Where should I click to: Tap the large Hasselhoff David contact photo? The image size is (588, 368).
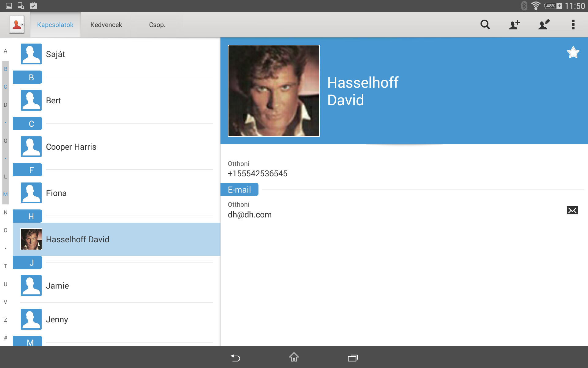(274, 91)
